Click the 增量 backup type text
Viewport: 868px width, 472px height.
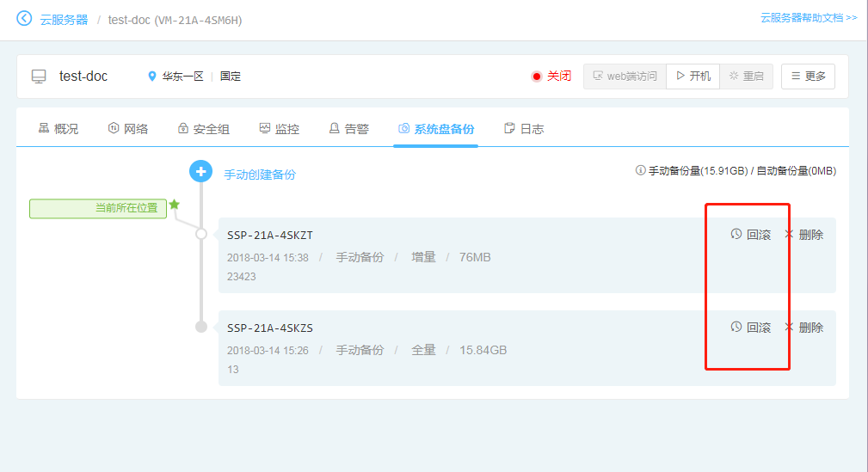423,257
